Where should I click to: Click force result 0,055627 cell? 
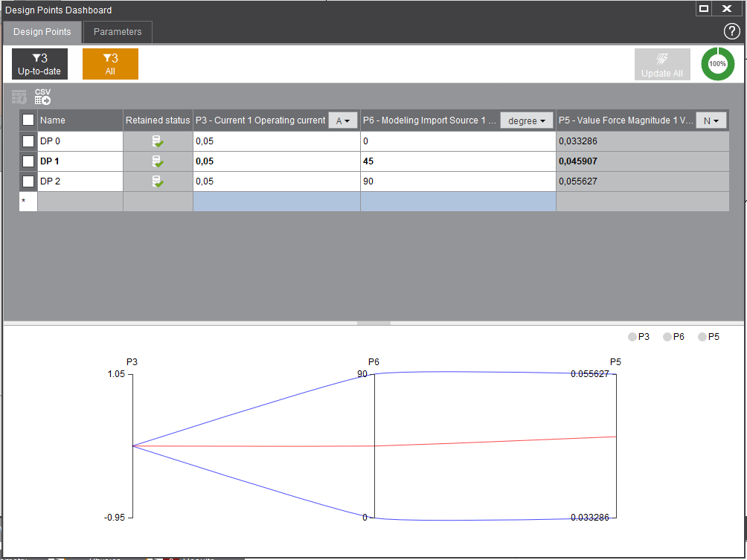click(643, 181)
